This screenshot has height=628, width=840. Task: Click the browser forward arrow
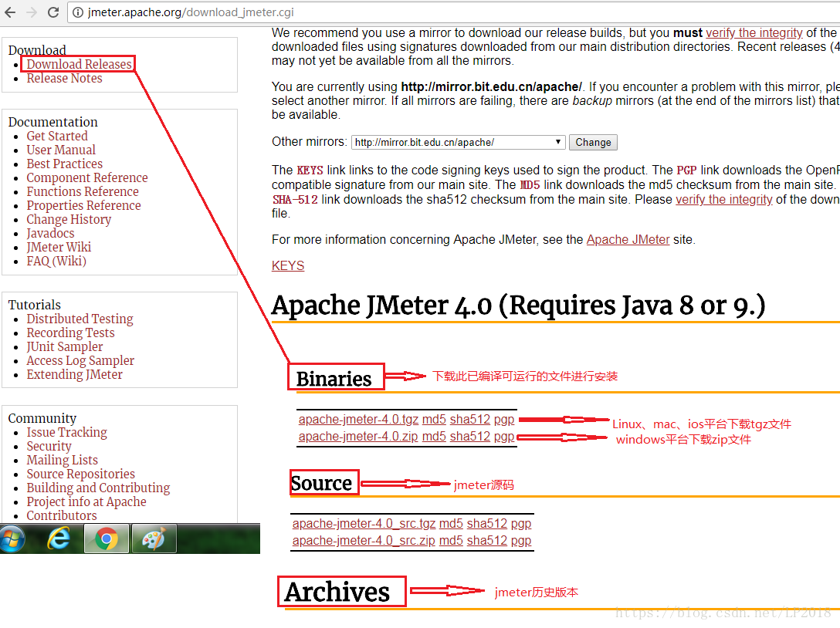click(32, 12)
